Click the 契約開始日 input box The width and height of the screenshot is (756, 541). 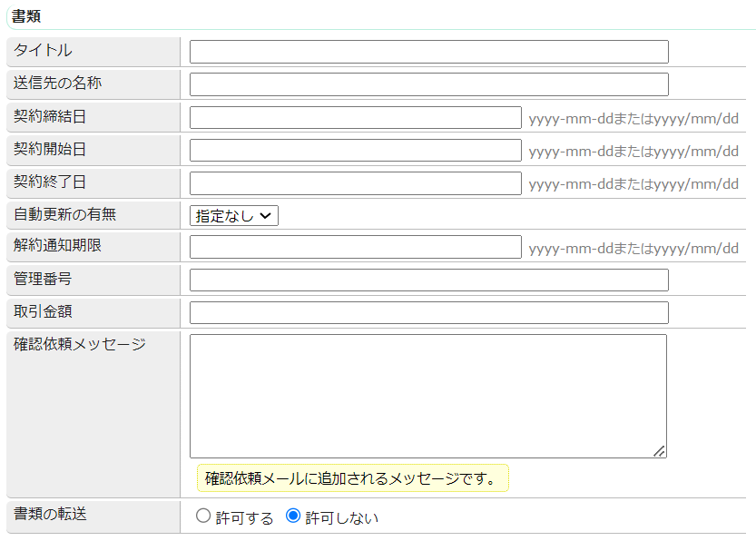tap(354, 150)
